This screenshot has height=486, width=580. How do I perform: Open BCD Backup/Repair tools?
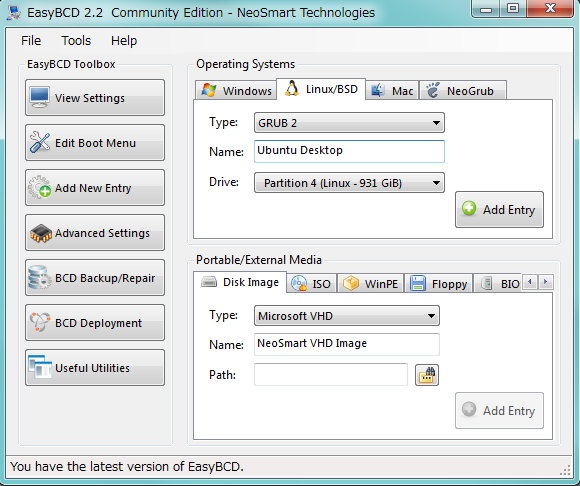pos(95,278)
